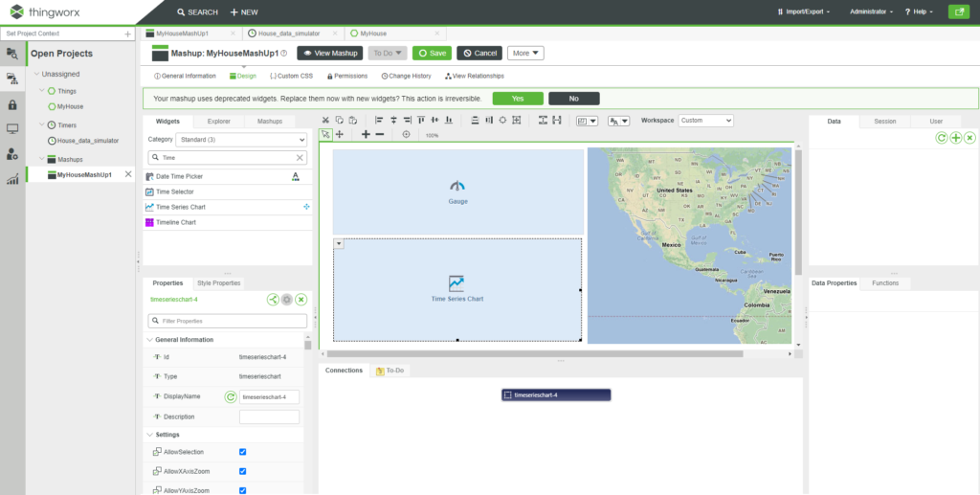
Task: Click the Copy icon in design toolbar
Action: (x=339, y=120)
